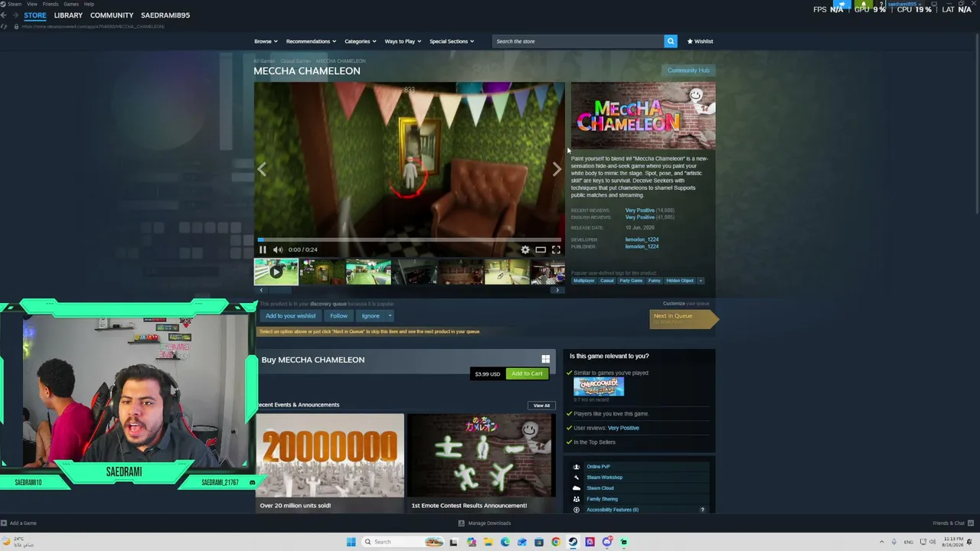Pause the game trailer video
The image size is (980, 551).
coord(263,249)
